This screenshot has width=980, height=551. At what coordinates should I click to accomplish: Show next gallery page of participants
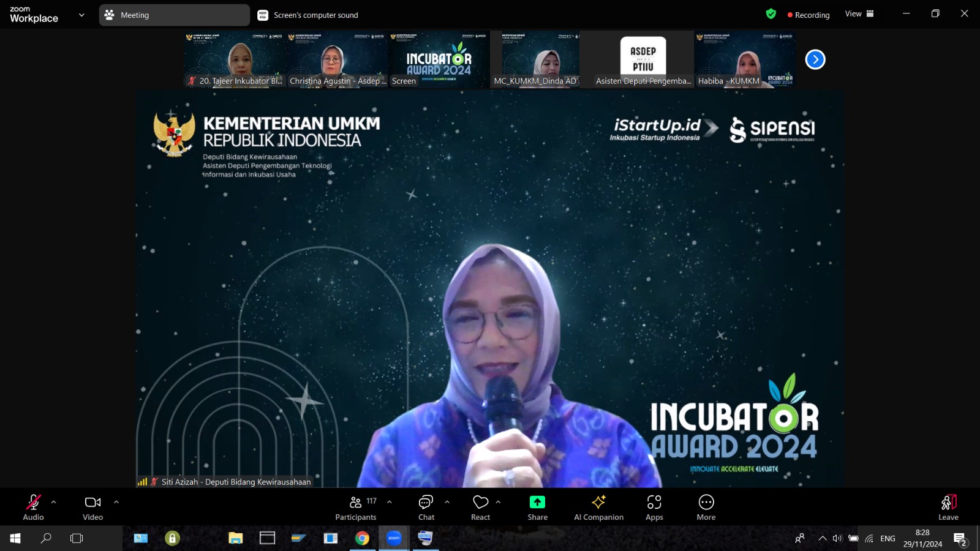tap(815, 59)
